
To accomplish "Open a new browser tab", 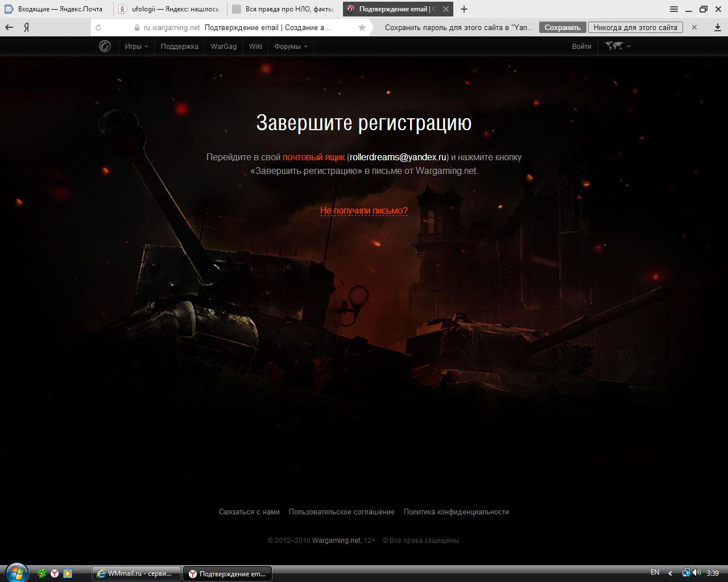I will click(464, 9).
